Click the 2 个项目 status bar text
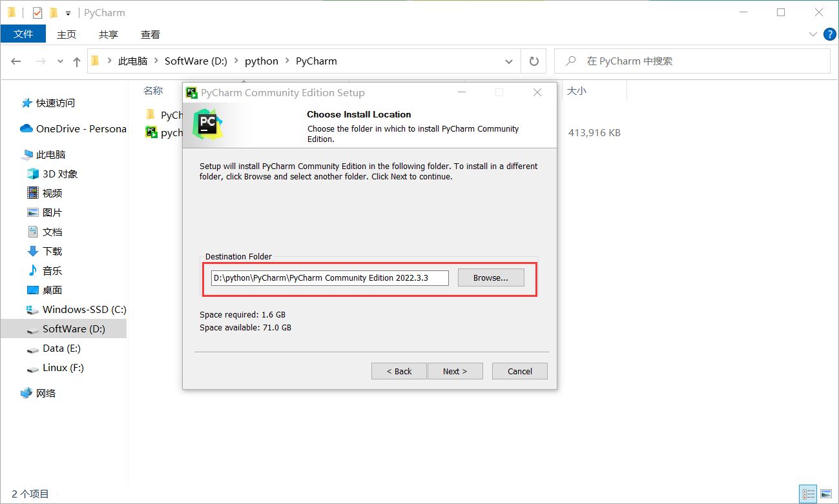 (30, 494)
